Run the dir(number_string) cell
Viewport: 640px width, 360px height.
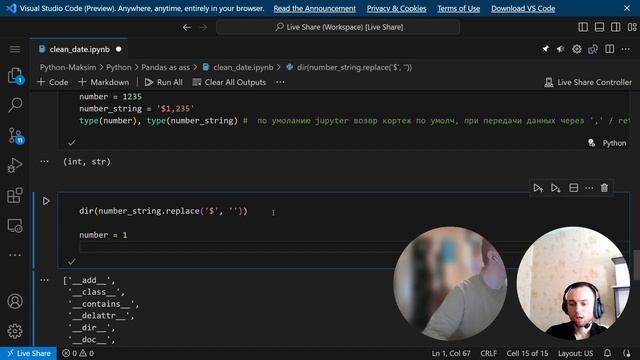[46, 201]
